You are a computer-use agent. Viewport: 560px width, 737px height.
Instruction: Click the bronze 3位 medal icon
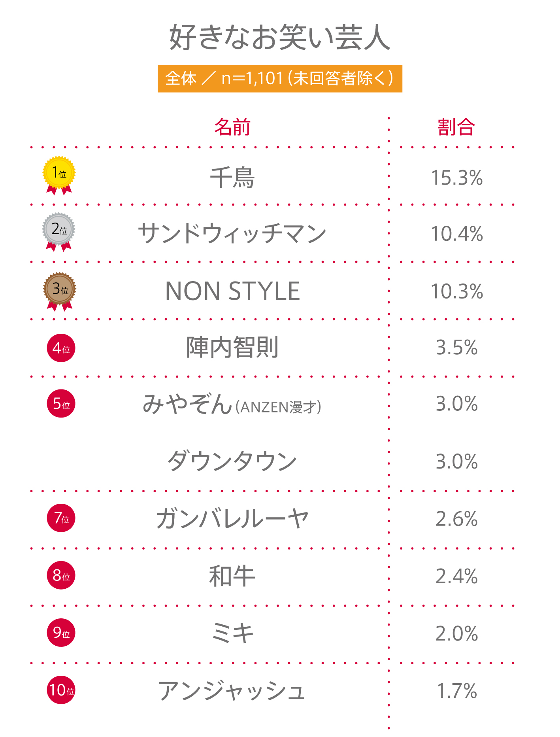coord(60,289)
